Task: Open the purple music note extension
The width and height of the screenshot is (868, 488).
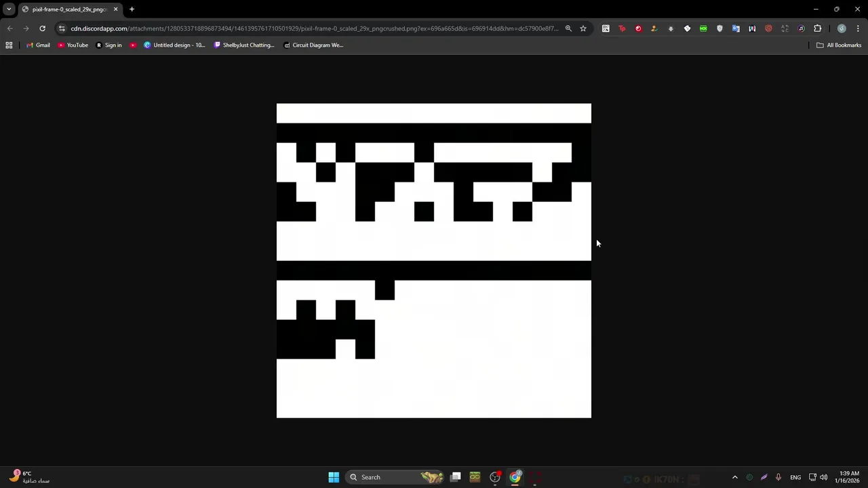Action: click(801, 28)
